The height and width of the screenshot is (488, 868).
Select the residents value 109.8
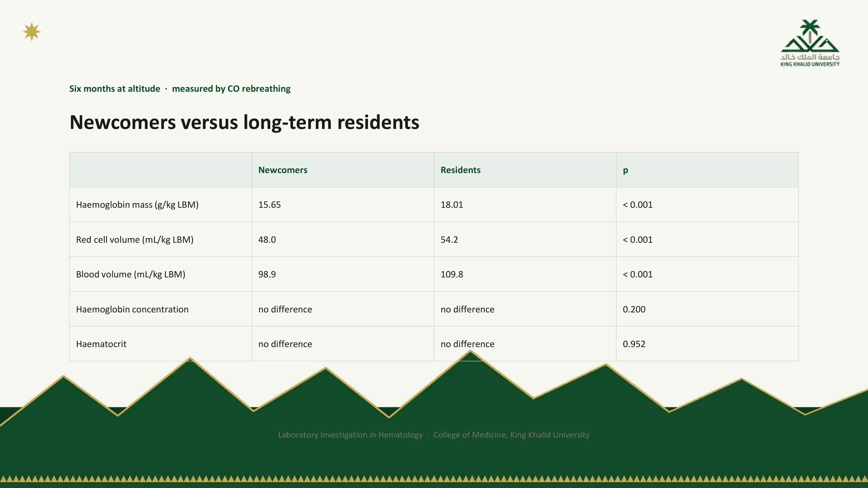(452, 275)
